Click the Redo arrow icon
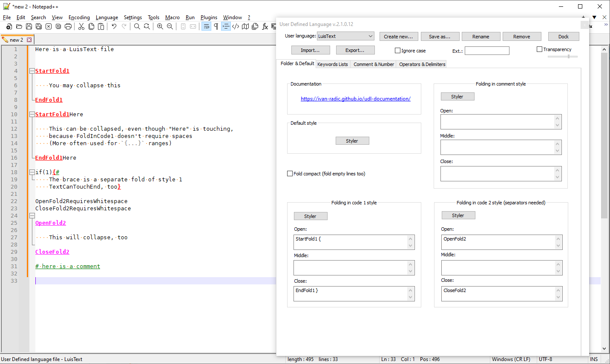610x364 pixels. click(124, 26)
